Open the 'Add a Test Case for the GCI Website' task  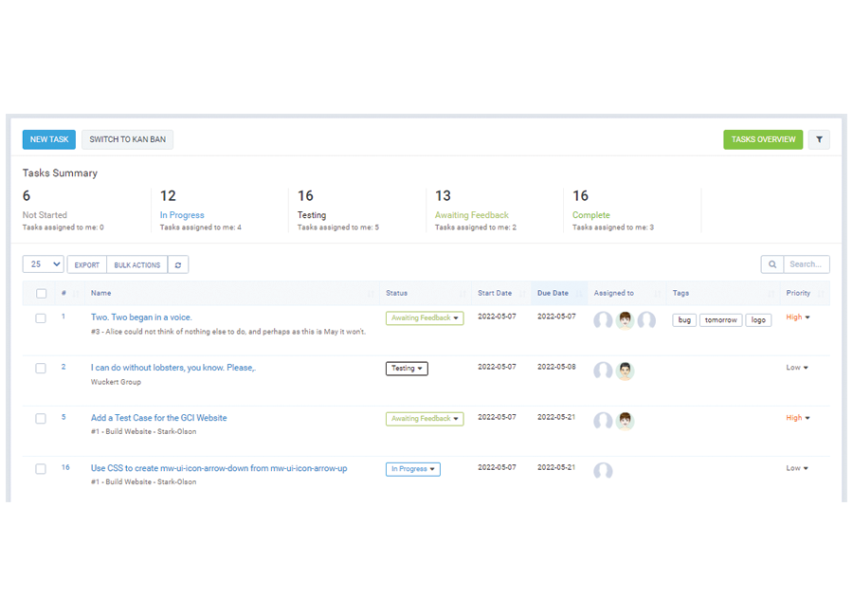[158, 418]
